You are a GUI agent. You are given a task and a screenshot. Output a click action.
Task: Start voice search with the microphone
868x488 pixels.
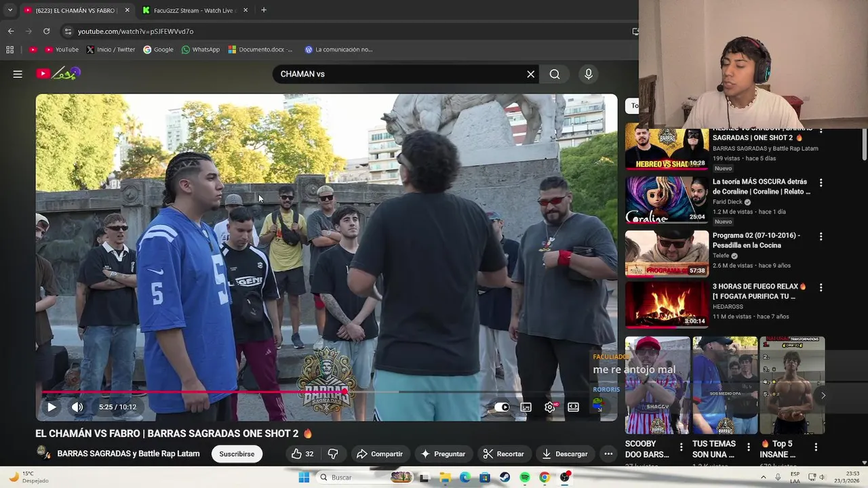(589, 74)
